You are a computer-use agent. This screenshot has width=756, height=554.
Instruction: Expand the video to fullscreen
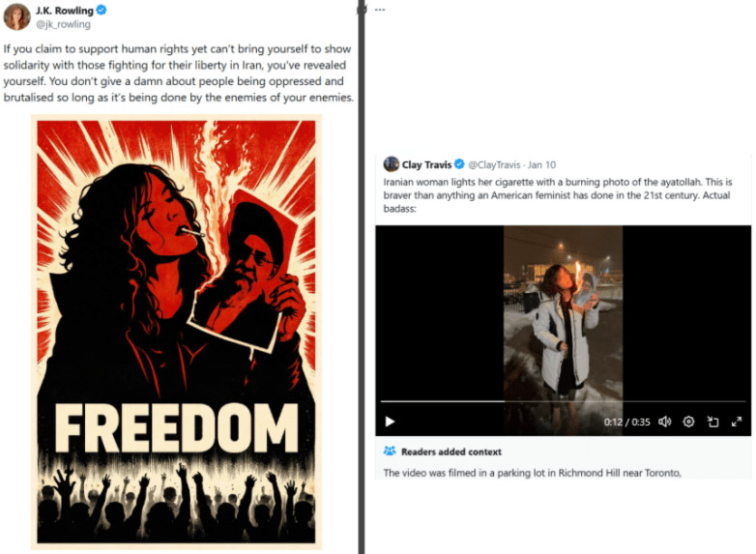tap(737, 422)
